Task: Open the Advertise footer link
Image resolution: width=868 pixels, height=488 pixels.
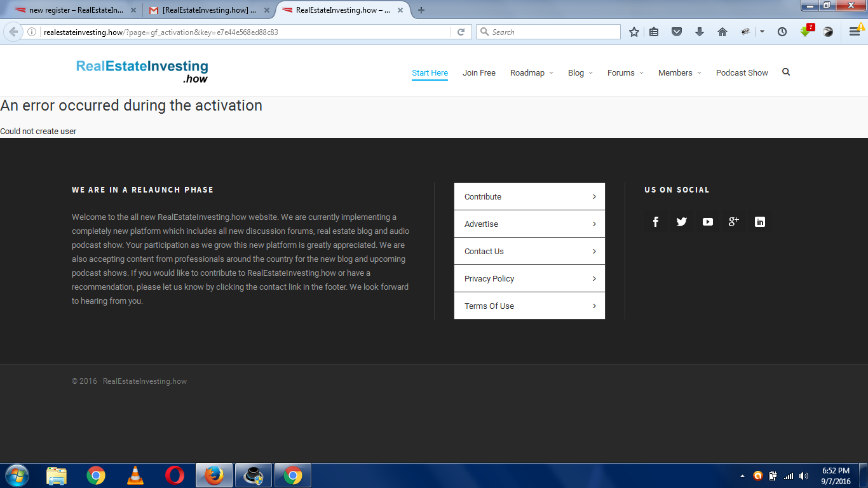Action: point(529,224)
